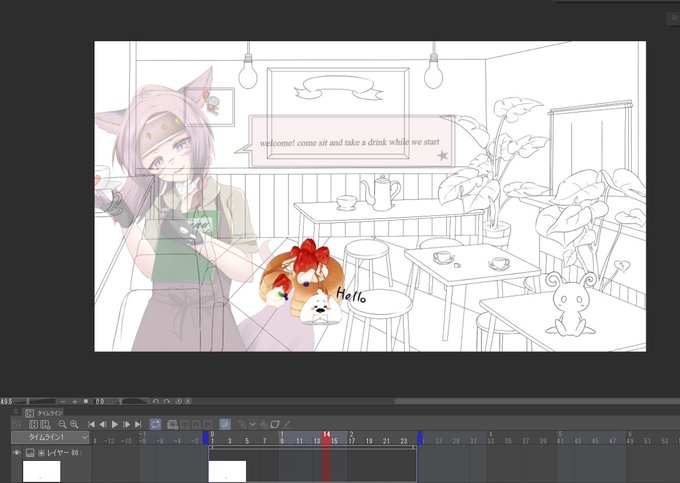Open the timeline palette hamburger menu
Image resolution: width=680 pixels, height=483 pixels.
click(16, 412)
